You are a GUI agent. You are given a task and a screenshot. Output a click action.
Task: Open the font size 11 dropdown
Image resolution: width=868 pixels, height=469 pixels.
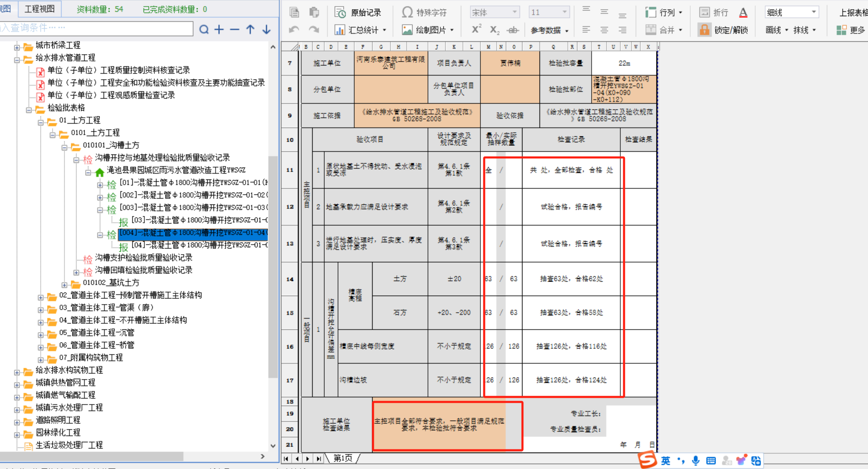pyautogui.click(x=549, y=12)
